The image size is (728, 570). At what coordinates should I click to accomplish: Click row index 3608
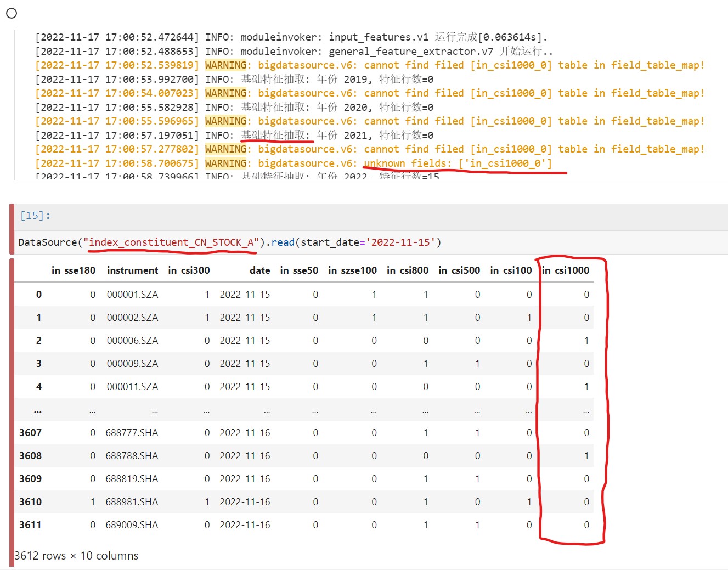click(30, 456)
